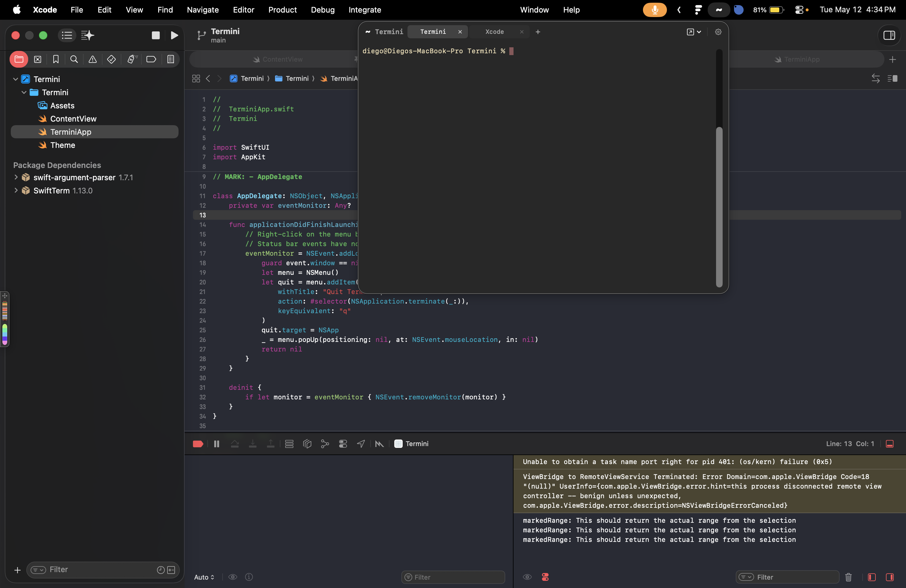The image size is (906, 588).
Task: Open the Integrate menu
Action: pos(365,10)
